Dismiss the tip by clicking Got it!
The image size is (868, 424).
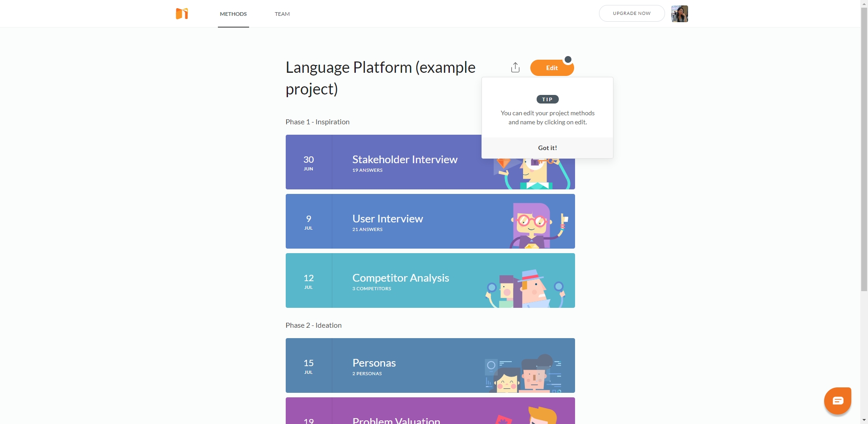[547, 147]
